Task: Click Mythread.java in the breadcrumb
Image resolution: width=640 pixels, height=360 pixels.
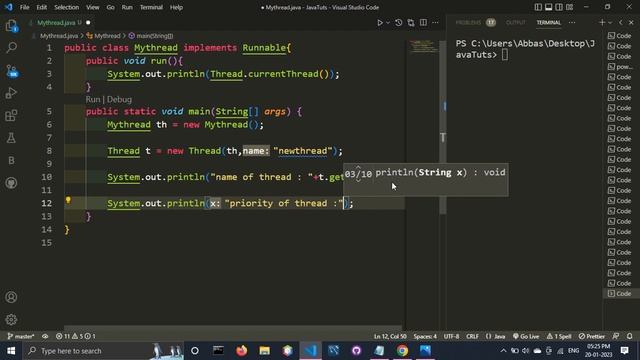Action: pyautogui.click(x=58, y=36)
